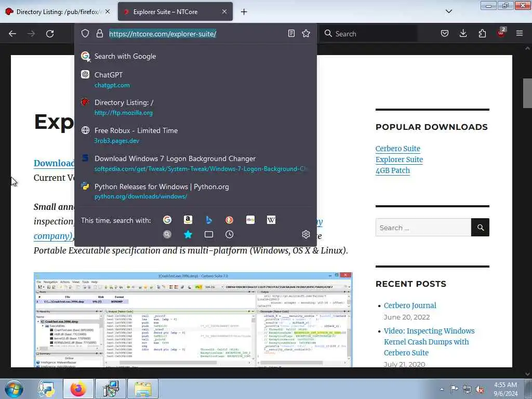The image size is (532, 399).
Task: Open the Windows Start menu orb
Action: click(x=14, y=389)
